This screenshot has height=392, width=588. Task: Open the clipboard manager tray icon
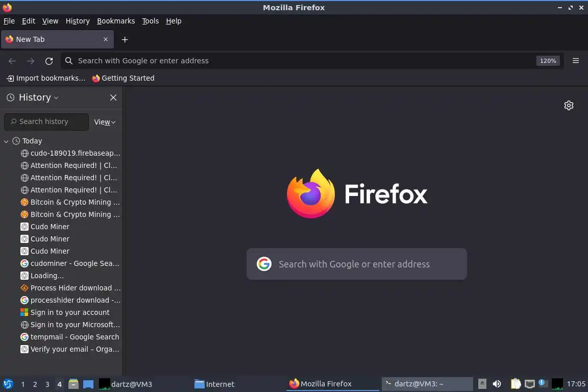tap(516, 384)
